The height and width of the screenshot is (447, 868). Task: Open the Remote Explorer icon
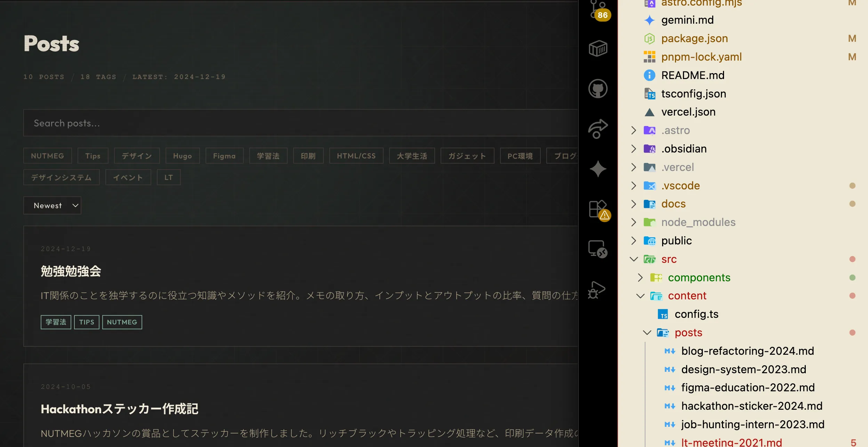pos(598,249)
